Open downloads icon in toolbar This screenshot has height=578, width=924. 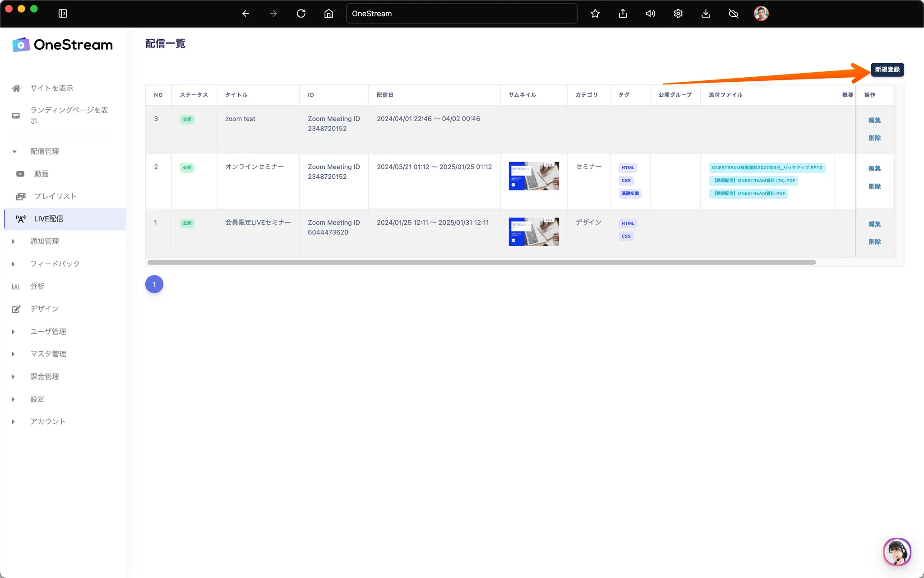pos(706,14)
